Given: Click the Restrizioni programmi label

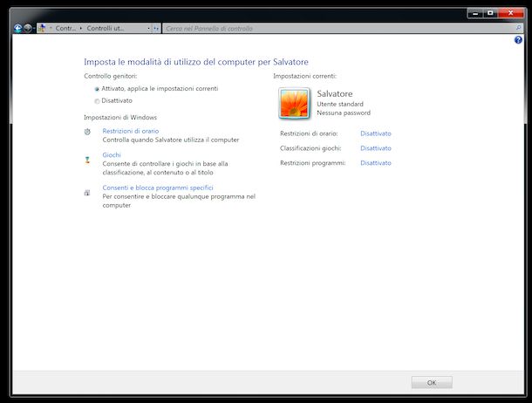Looking at the screenshot, I should coord(313,163).
